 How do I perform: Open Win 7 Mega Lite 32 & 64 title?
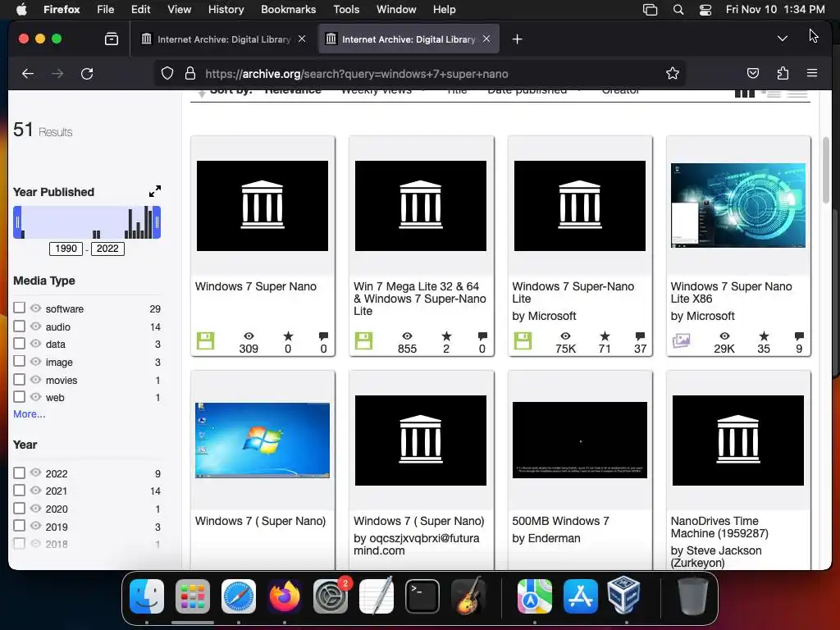point(419,299)
